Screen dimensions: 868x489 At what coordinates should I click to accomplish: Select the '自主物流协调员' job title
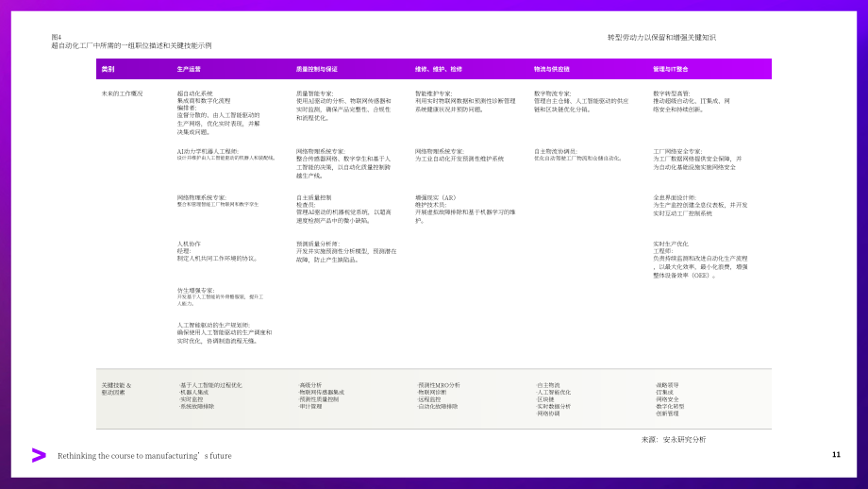556,151
